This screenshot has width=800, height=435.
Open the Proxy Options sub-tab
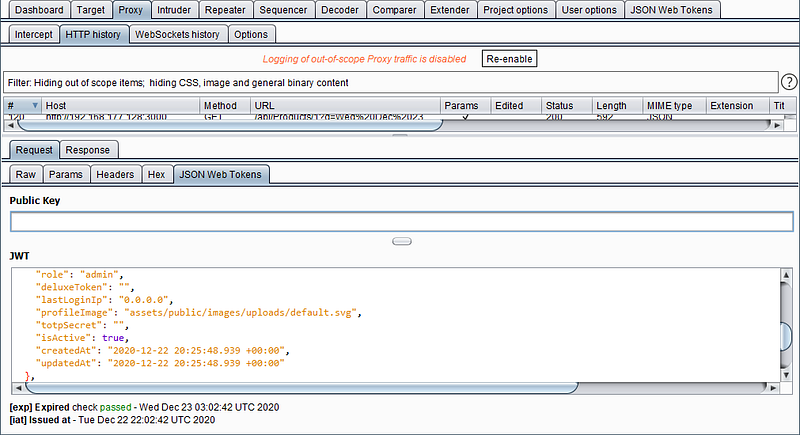click(x=251, y=34)
